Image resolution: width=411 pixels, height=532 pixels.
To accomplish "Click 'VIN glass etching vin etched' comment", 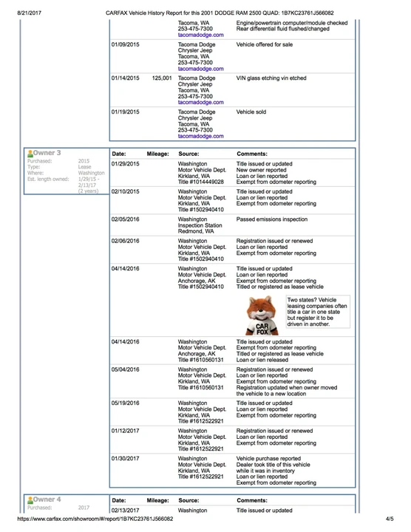I will point(271,78).
